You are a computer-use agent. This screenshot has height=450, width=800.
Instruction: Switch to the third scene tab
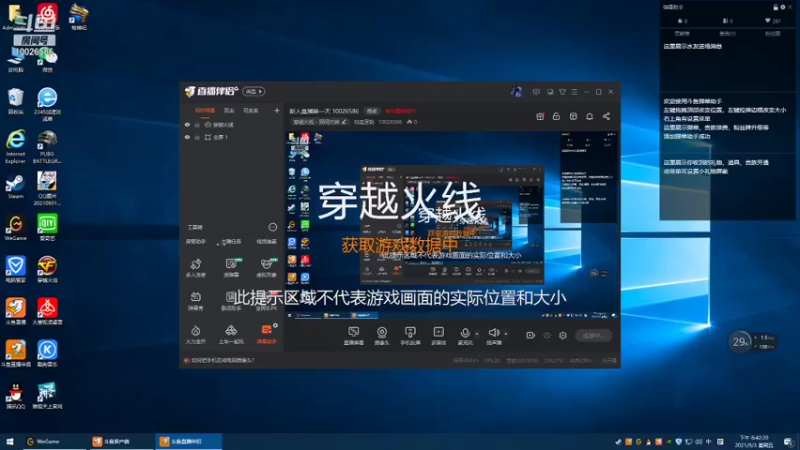pos(251,110)
